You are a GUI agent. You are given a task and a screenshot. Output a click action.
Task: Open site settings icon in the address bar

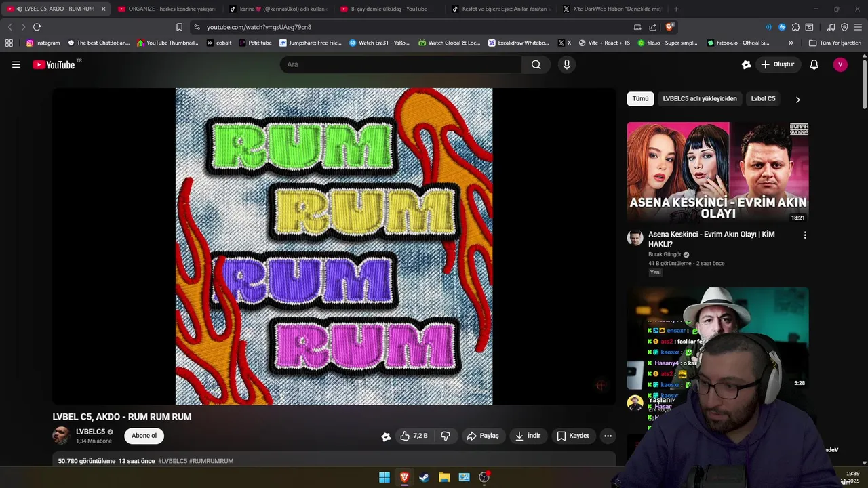[197, 27]
